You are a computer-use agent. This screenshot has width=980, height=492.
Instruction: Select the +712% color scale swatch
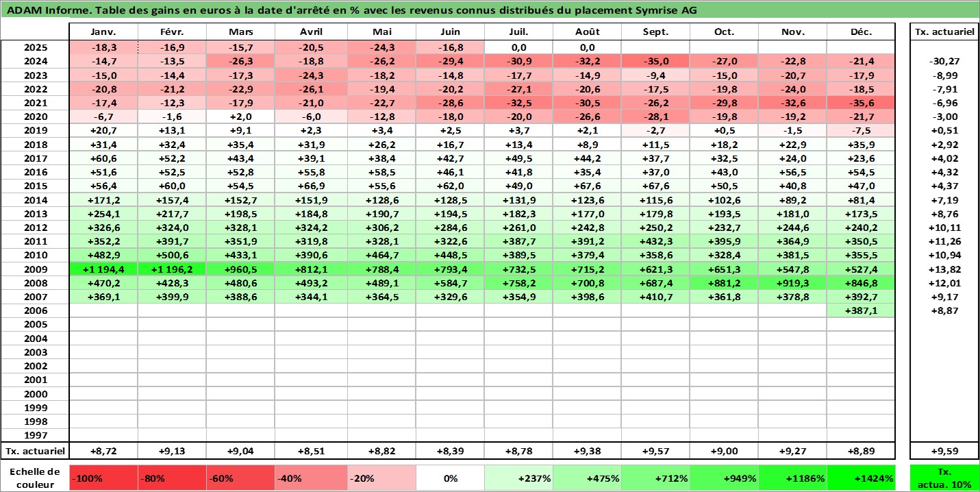[655, 478]
